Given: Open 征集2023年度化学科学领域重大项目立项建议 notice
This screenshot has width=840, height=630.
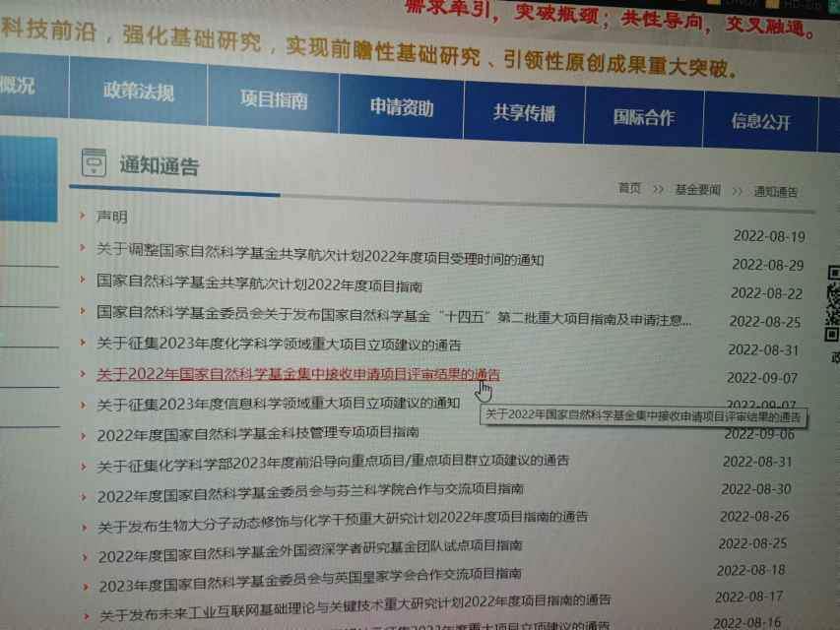Looking at the screenshot, I should 279,344.
